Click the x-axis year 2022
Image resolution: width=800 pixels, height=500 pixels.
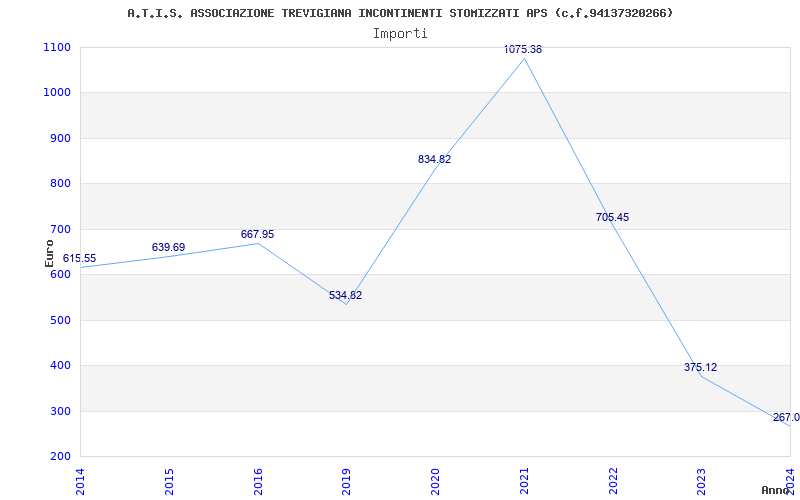pyautogui.click(x=613, y=482)
